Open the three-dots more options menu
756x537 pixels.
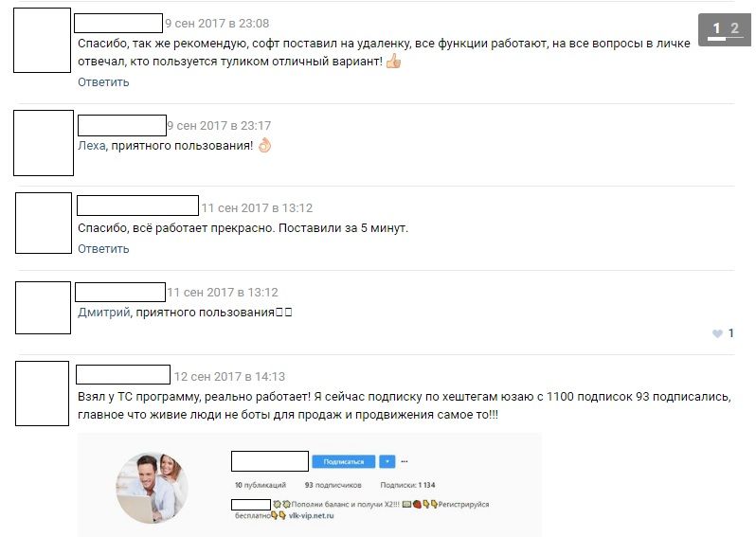pyautogui.click(x=405, y=461)
